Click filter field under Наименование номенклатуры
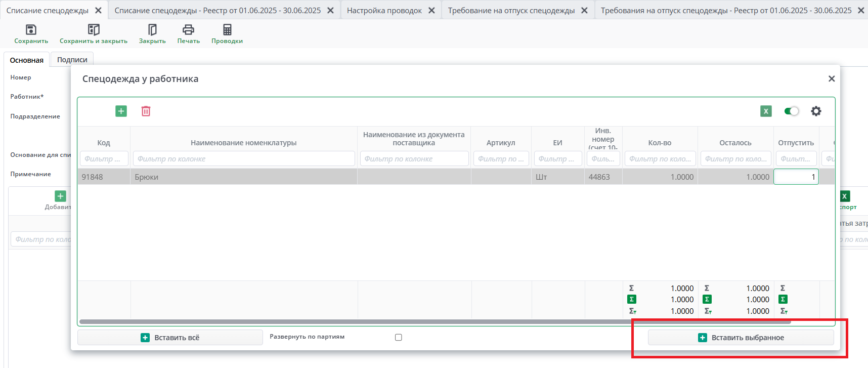 click(244, 159)
